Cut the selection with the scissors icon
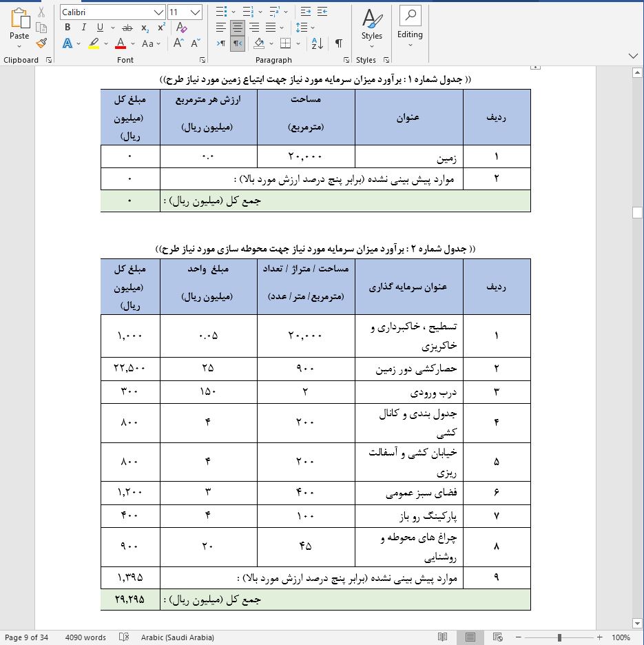The image size is (644, 645). click(41, 12)
